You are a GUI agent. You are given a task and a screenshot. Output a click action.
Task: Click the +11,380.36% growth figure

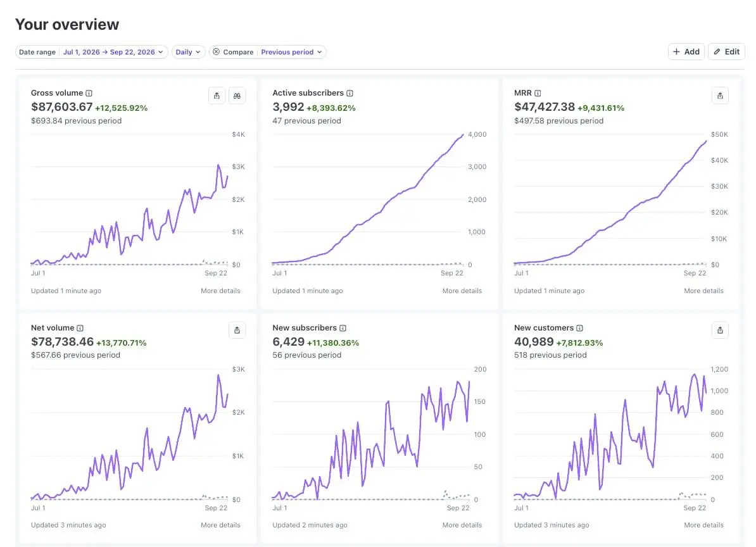tap(333, 343)
